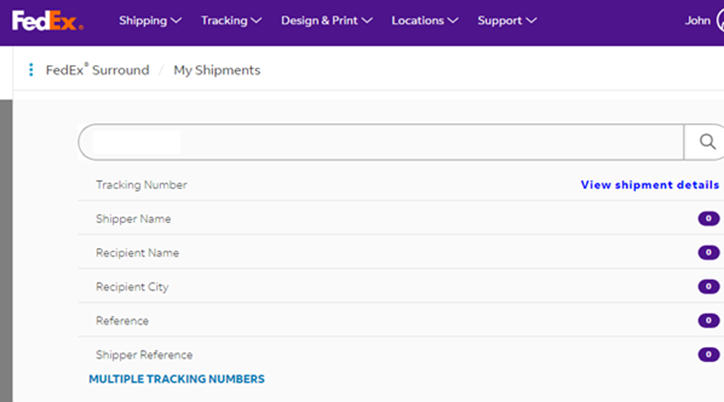
Task: Click the Shipper Reference count badge
Action: pos(708,354)
